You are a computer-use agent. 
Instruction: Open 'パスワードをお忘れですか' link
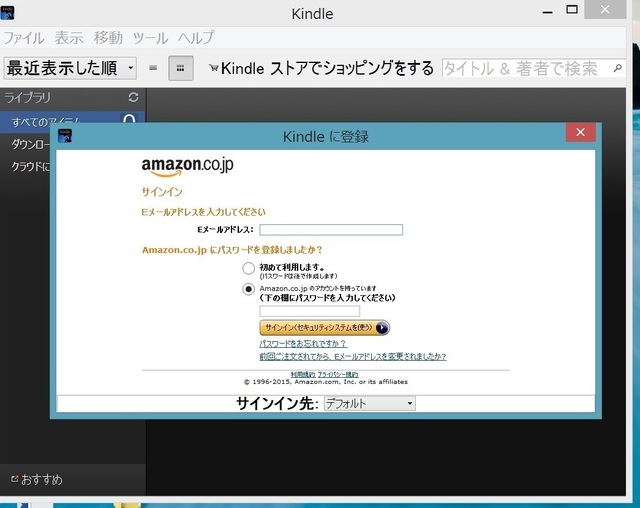tap(303, 344)
